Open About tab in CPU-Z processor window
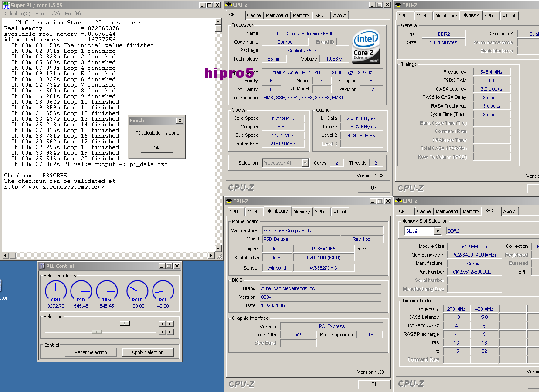Image resolution: width=539 pixels, height=392 pixels. tap(339, 15)
